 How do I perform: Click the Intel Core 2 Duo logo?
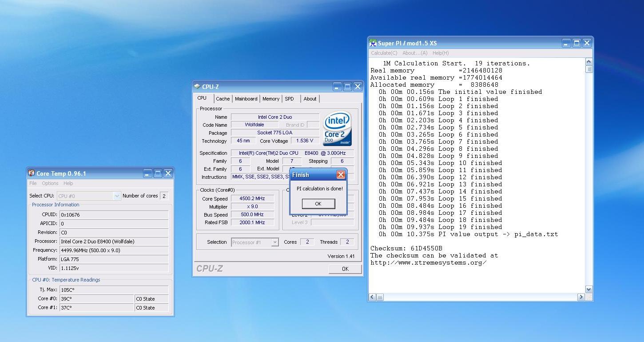pyautogui.click(x=338, y=129)
